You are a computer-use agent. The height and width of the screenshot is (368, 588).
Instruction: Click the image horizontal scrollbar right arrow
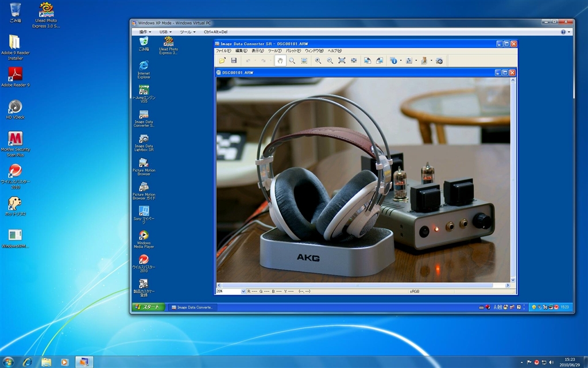[508, 285]
